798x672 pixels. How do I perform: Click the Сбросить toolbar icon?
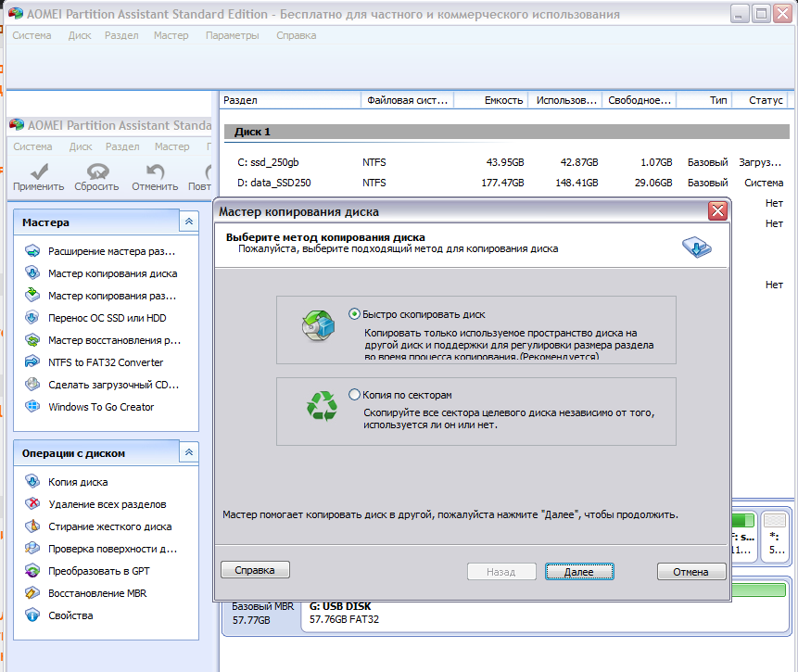(97, 171)
